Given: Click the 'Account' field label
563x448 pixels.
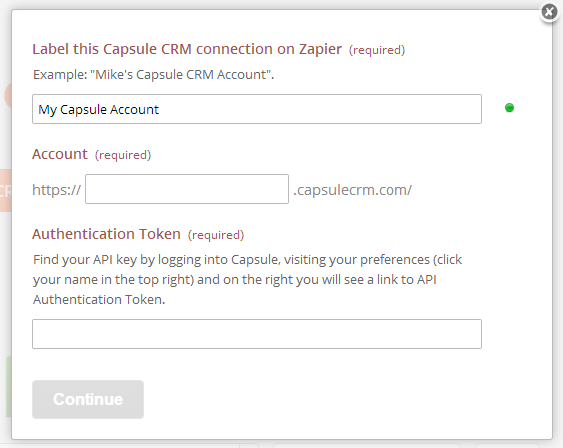Looking at the screenshot, I should coord(60,154).
